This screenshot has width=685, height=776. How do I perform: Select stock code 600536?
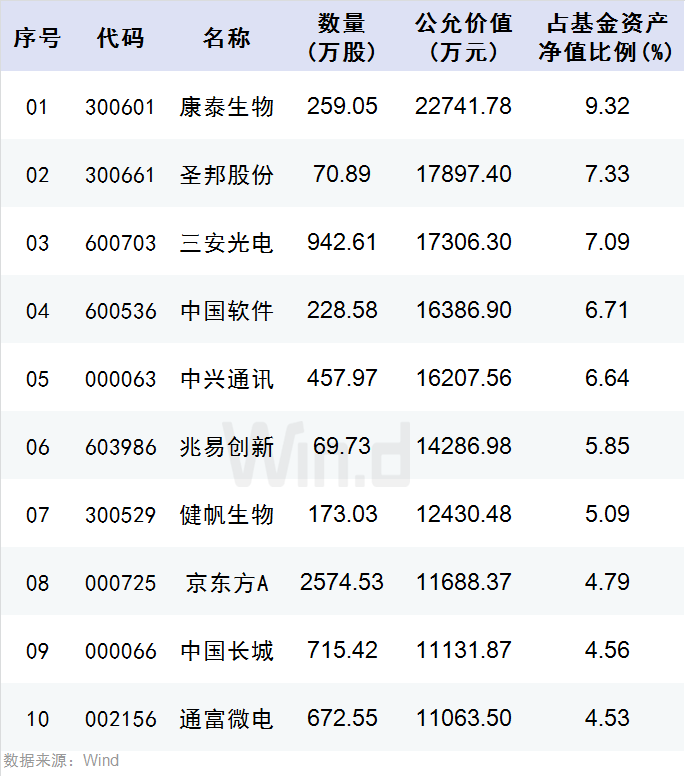click(x=120, y=311)
